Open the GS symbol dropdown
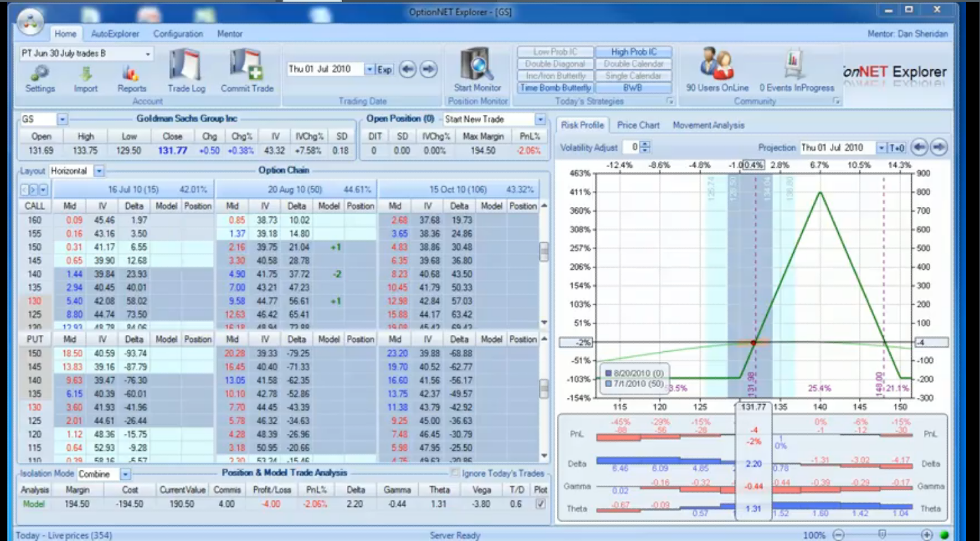980x541 pixels. (x=62, y=119)
